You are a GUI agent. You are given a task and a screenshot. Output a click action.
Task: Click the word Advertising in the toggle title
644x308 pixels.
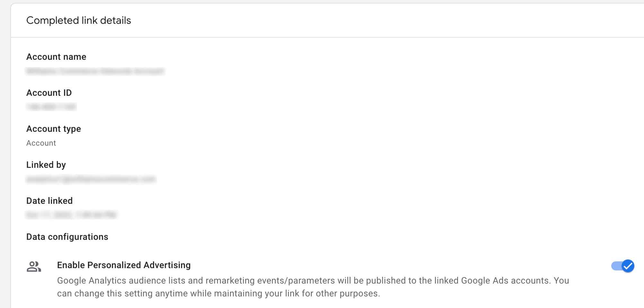[x=167, y=265]
